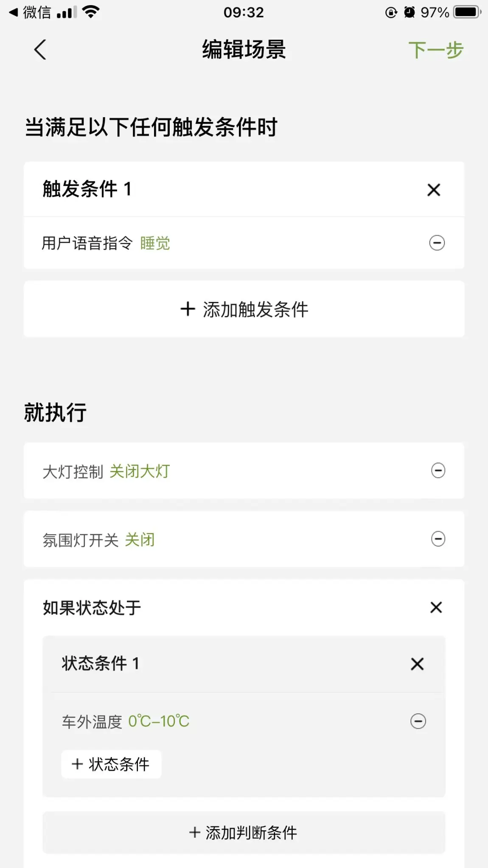
Task: Remove the 氛围灯开关 action via minus icon
Action: [438, 539]
